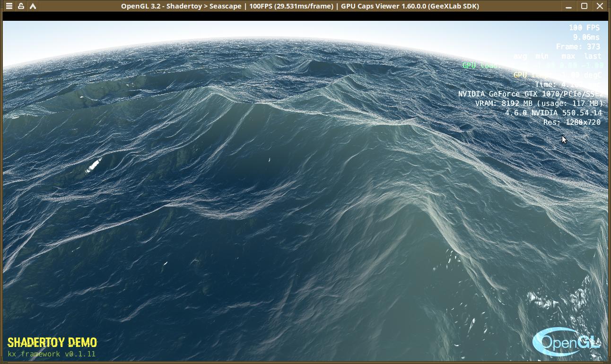611x364 pixels.
Task: Click the '100 FPS' overlay readout
Action: coord(585,28)
